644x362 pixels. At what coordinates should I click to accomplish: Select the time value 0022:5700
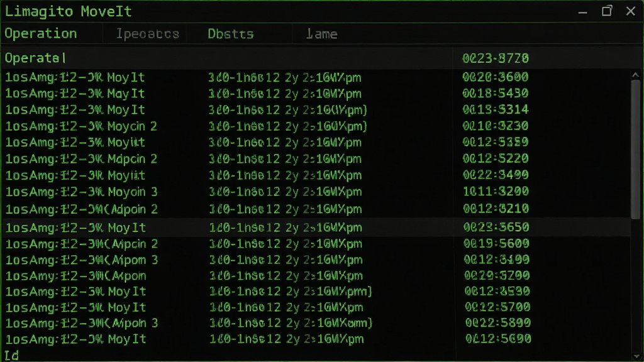pyautogui.click(x=497, y=307)
